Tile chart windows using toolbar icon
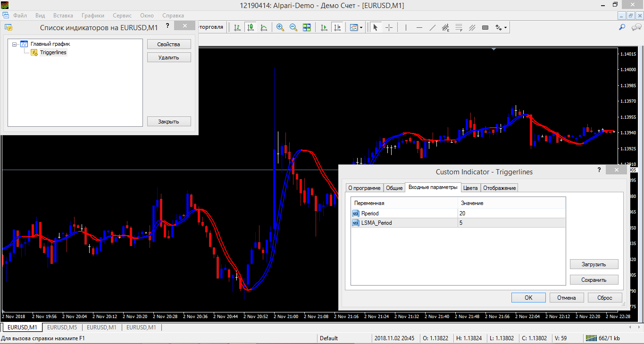Image resolution: width=644 pixels, height=344 pixels. [307, 27]
